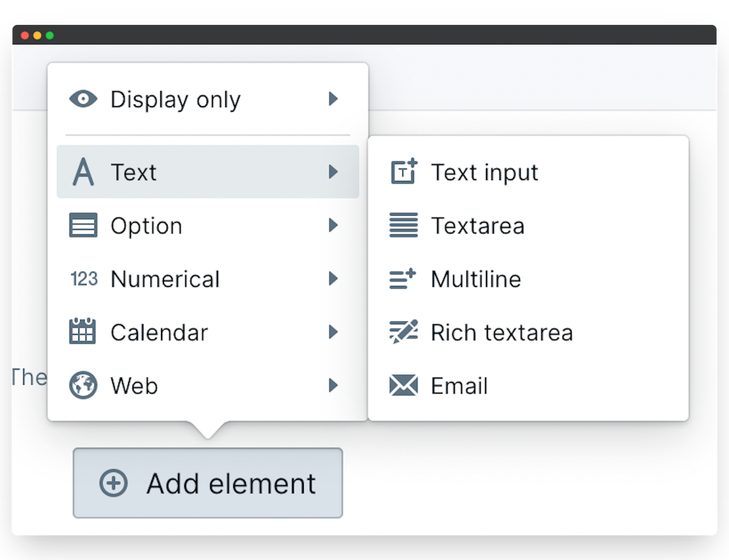Click the green maximize window button
This screenshot has width=729, height=560.
coord(50,35)
